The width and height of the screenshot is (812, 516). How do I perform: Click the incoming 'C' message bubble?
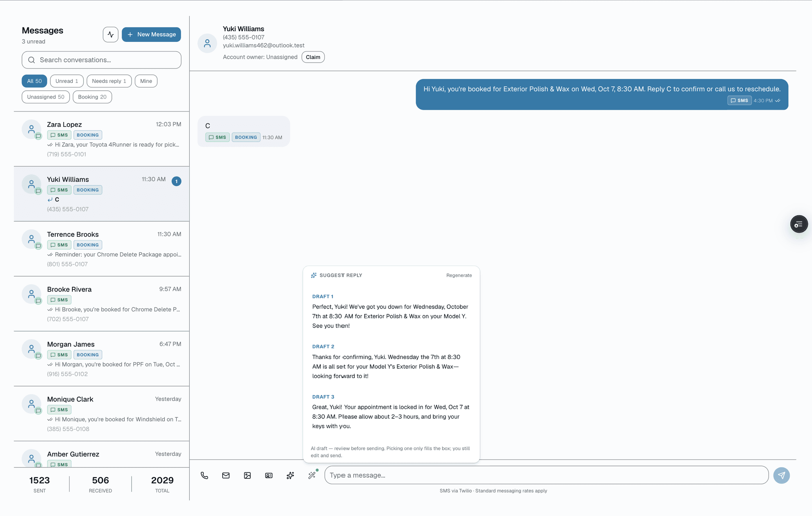pos(244,131)
